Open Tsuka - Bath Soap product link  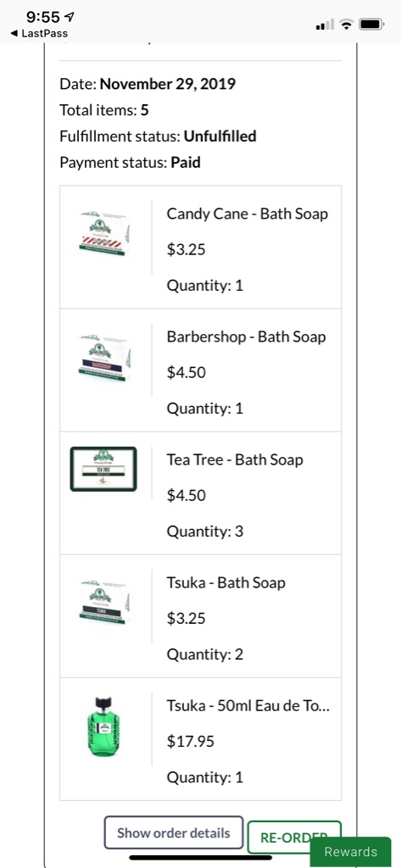click(x=226, y=582)
